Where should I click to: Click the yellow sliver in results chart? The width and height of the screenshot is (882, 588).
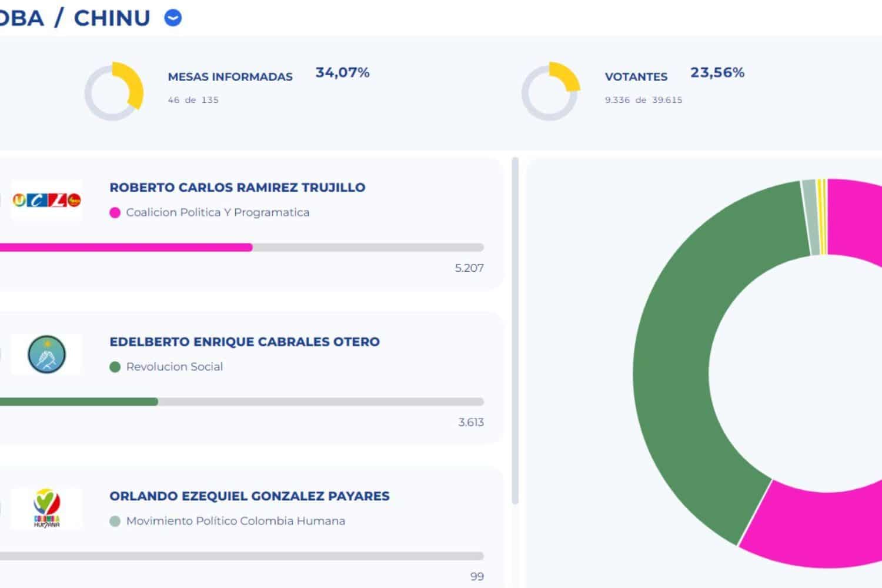pyautogui.click(x=822, y=216)
